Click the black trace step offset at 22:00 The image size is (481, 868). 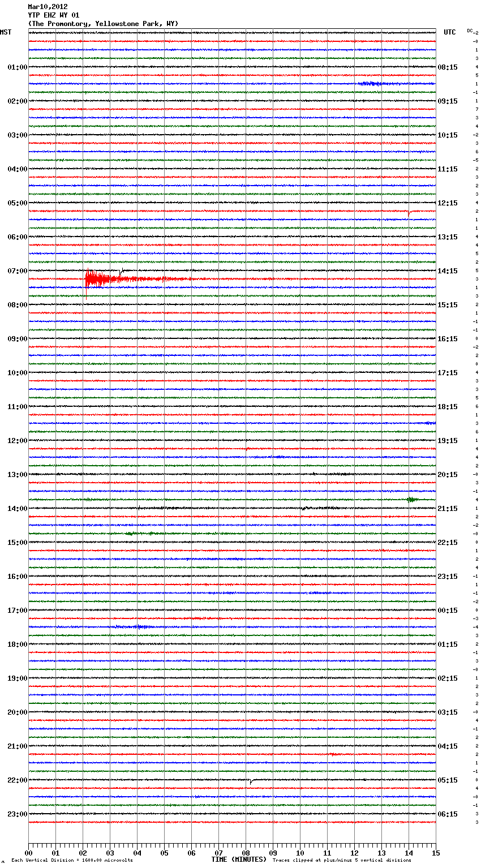[250, 781]
